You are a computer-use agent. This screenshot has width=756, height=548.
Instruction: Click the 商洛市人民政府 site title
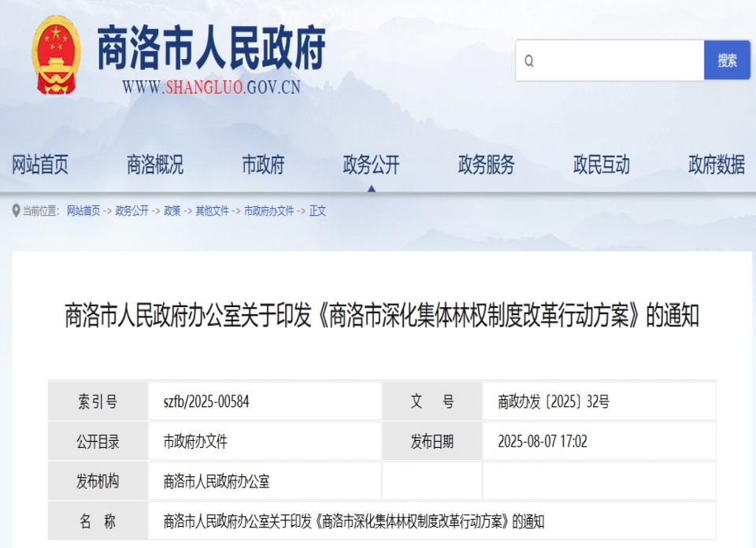pyautogui.click(x=212, y=47)
